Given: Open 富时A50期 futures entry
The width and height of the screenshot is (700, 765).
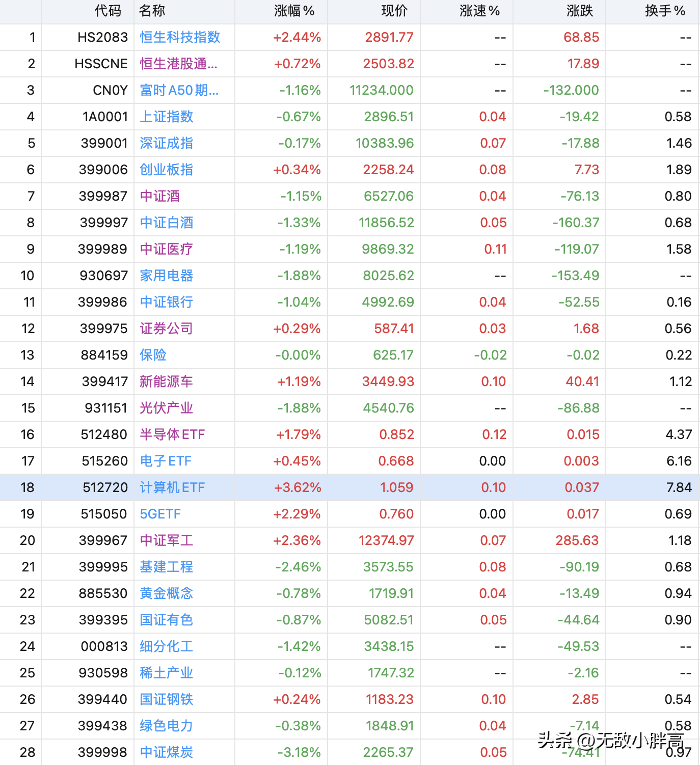Looking at the screenshot, I should 179,90.
